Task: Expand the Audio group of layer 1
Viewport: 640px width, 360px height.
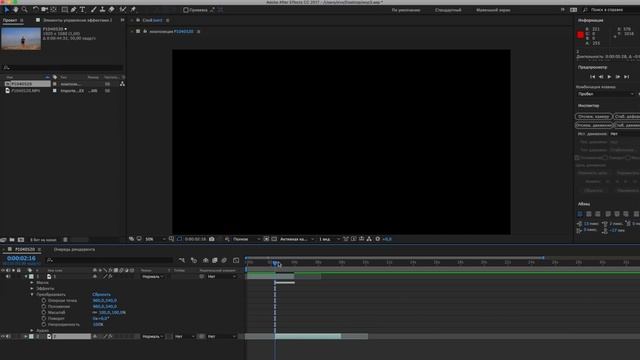Action: point(32,331)
